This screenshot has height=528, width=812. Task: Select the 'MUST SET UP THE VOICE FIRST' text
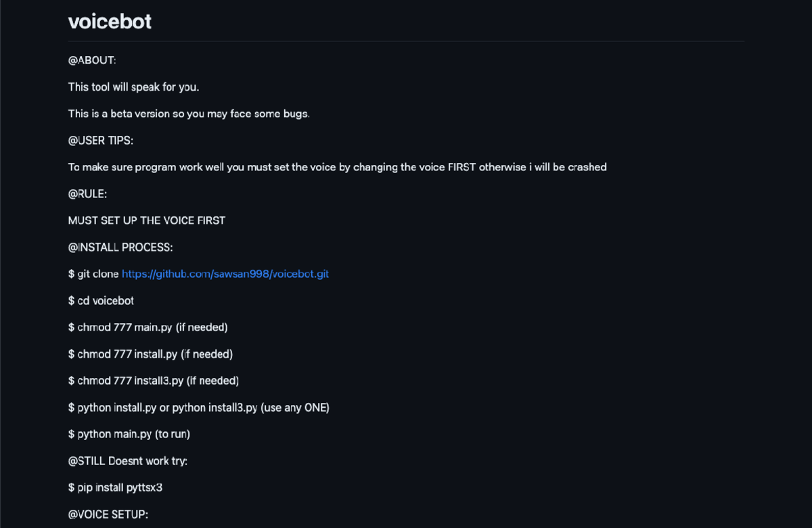147,220
